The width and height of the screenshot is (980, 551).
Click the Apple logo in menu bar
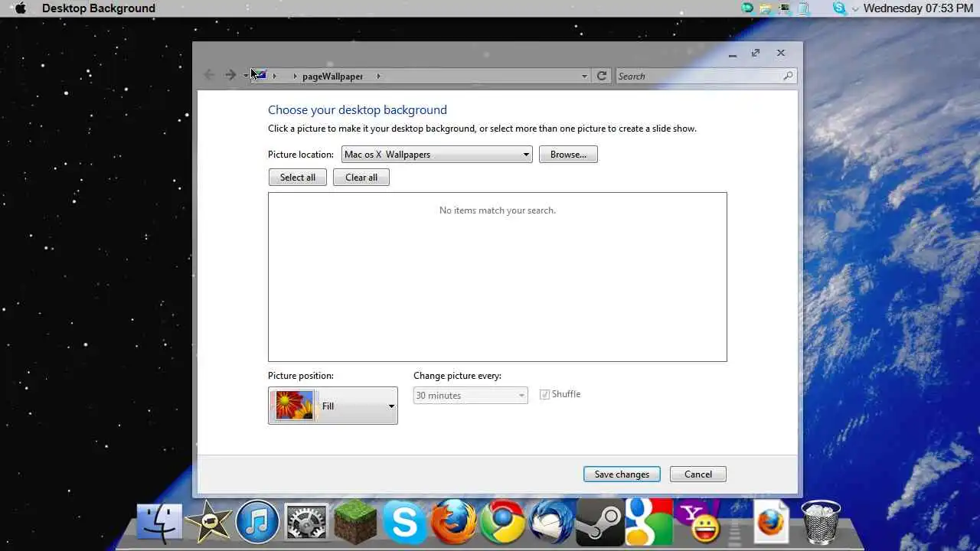click(21, 8)
